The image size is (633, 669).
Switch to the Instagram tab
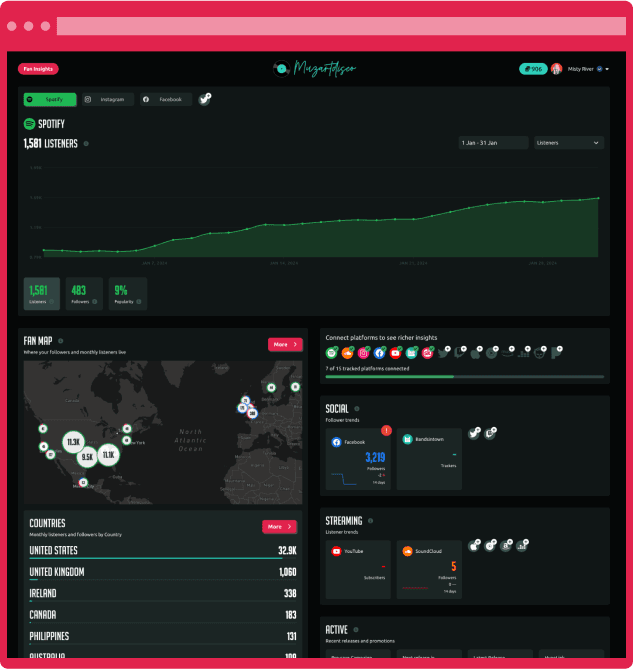coord(108,99)
